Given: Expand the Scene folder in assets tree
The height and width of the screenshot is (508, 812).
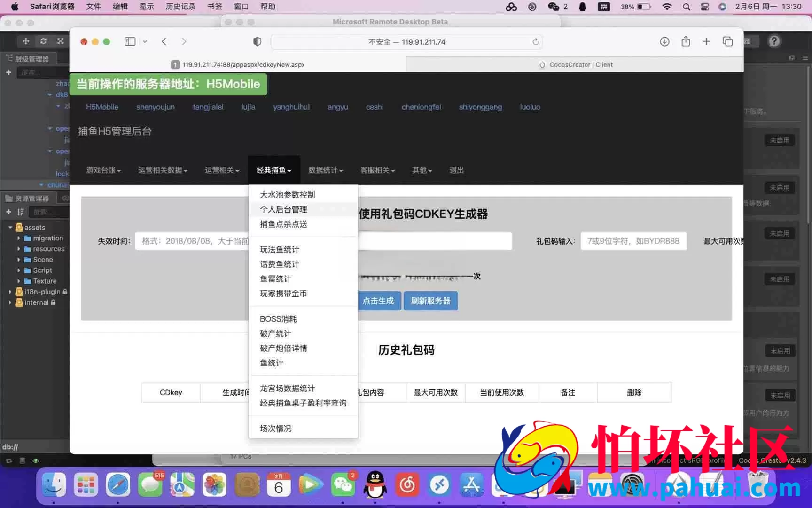Looking at the screenshot, I should 19,260.
